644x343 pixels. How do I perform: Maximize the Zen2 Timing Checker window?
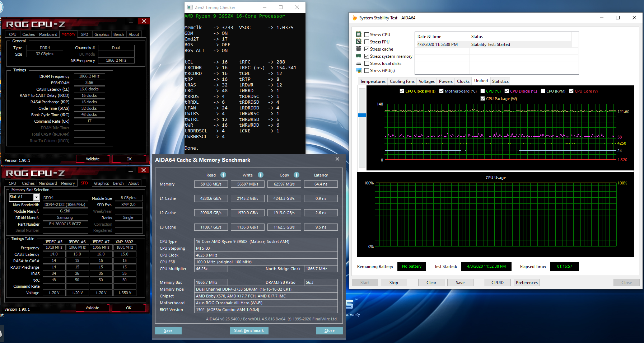tap(281, 7)
